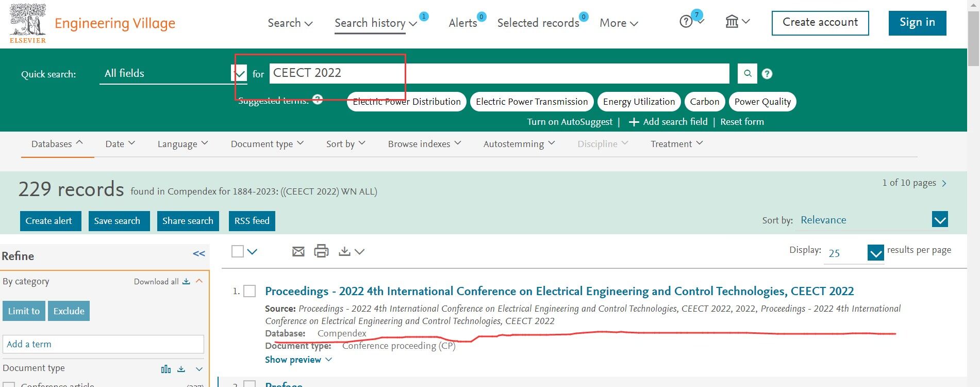Click the Elsevier tree logo
This screenshot has height=387, width=980.
click(28, 23)
